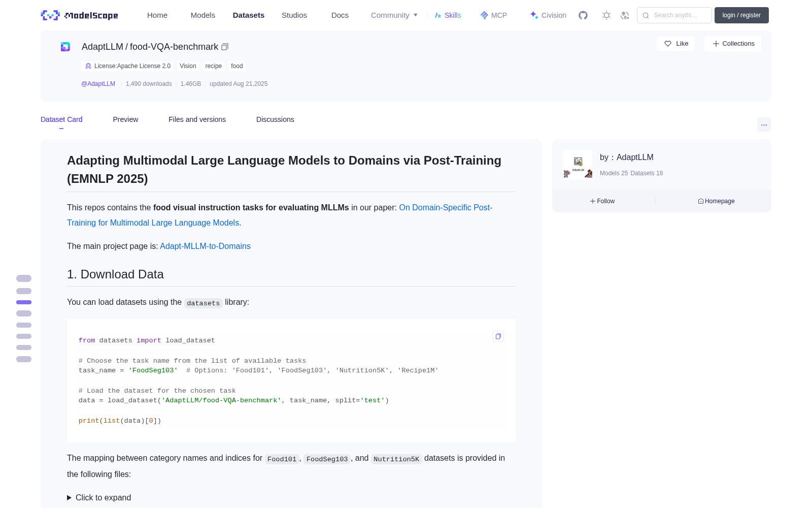Screen dimensions: 812x508
Task: Switch to the Dataset Card tab
Action: [61, 119]
